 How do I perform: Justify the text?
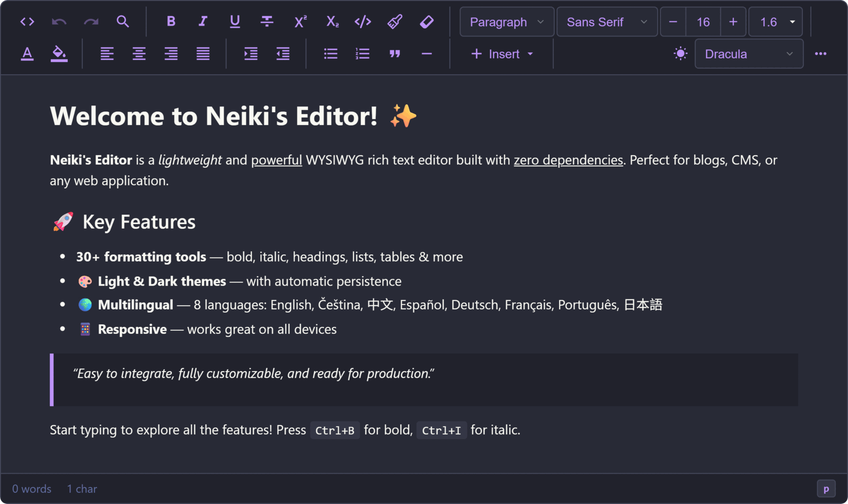click(203, 54)
